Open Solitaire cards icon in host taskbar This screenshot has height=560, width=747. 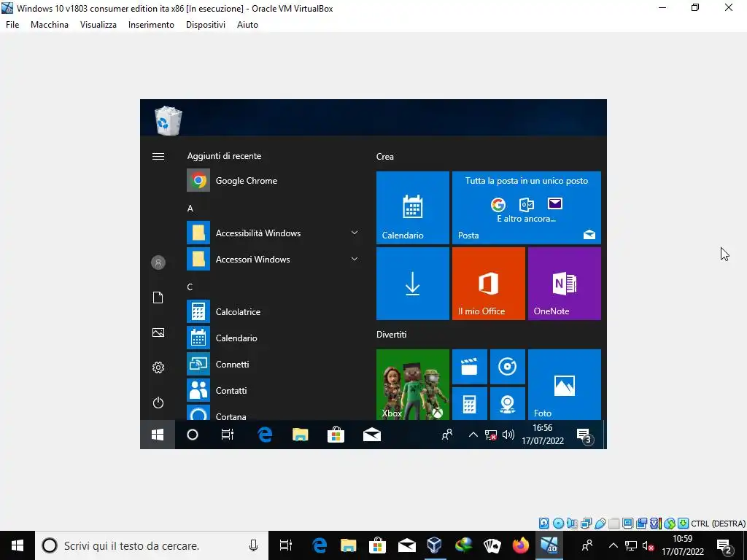tap(492, 545)
